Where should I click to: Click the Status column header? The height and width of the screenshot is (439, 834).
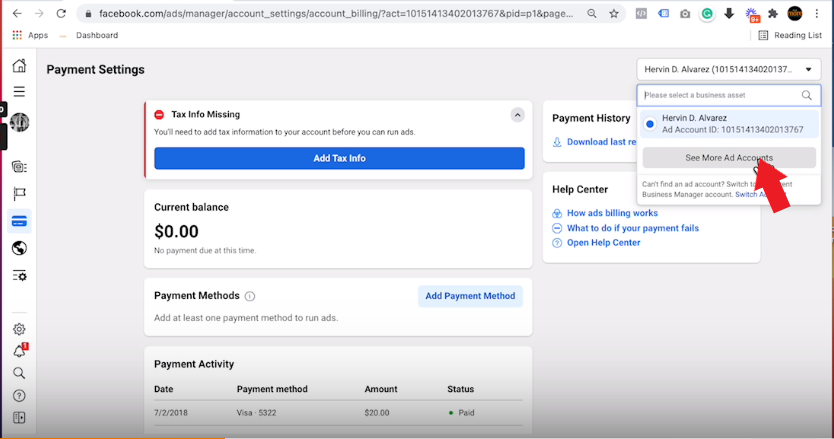pyautogui.click(x=460, y=389)
